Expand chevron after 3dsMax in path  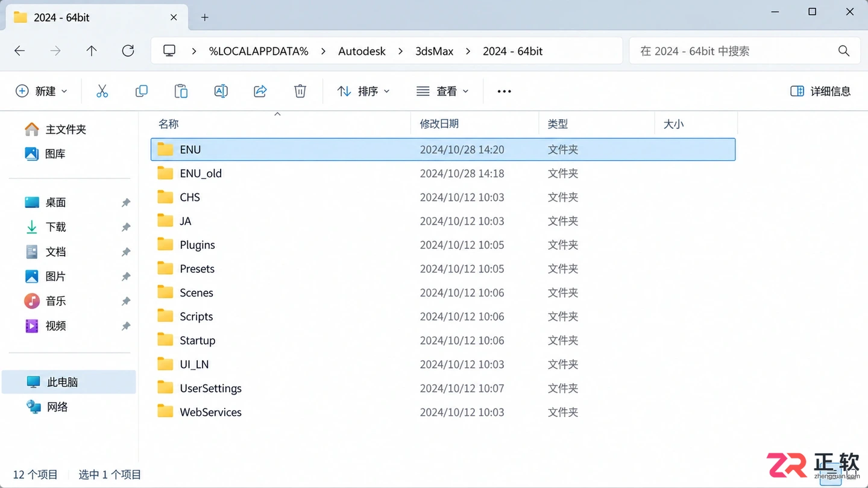coord(468,51)
